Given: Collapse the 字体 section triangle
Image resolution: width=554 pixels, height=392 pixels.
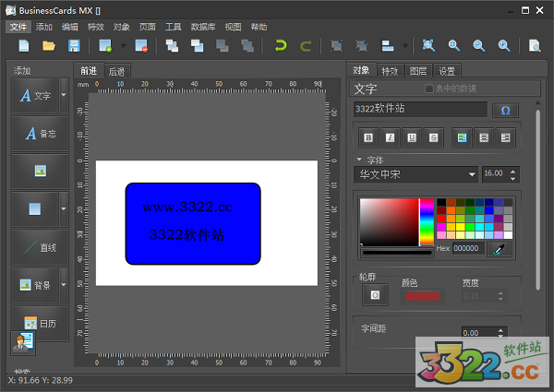Looking at the screenshot, I should (x=359, y=160).
